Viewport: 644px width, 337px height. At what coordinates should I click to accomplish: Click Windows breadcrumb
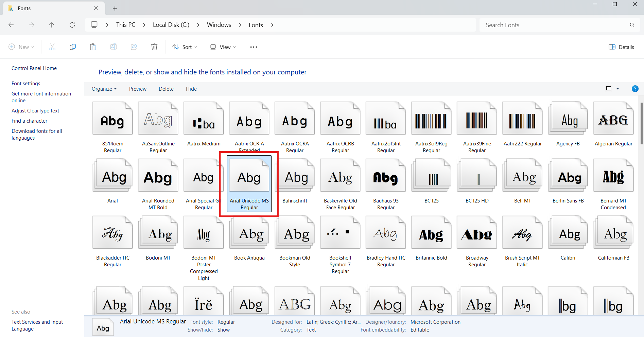[219, 25]
